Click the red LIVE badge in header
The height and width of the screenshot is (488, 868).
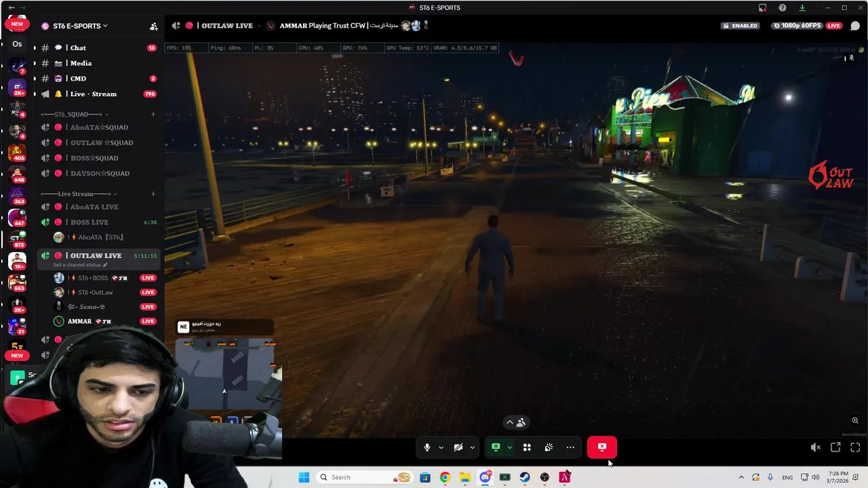[x=834, y=26]
